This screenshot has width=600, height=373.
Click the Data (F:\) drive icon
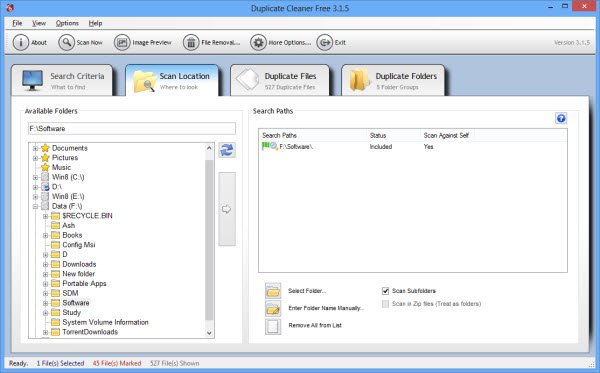45,206
